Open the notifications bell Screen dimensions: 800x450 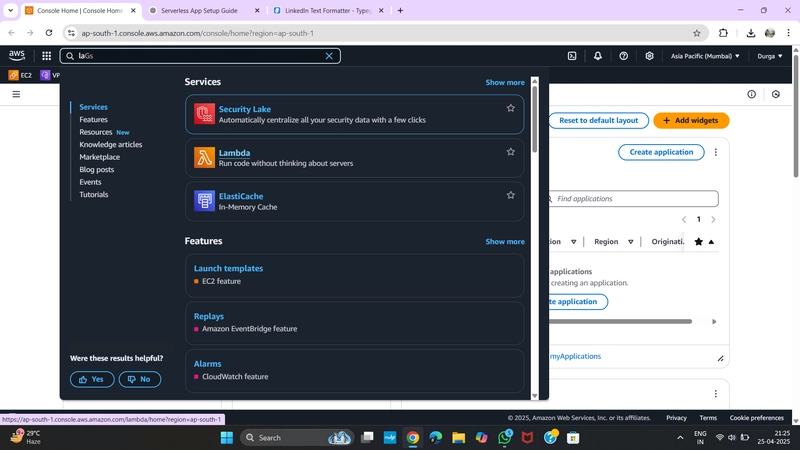(597, 56)
